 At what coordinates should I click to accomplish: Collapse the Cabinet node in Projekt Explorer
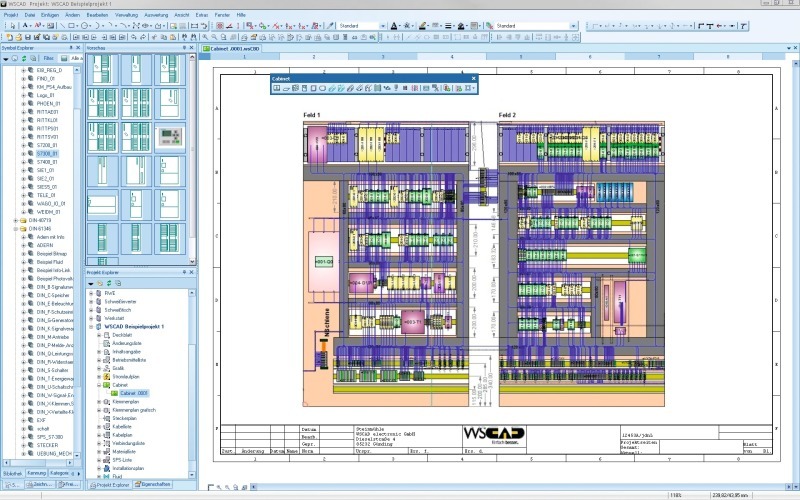point(99,385)
